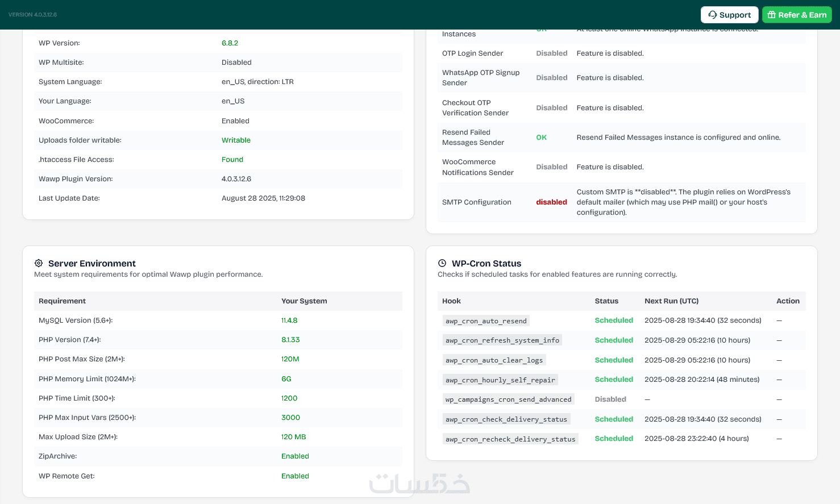840x504 pixels.
Task: Select the awp_cron_refresh_system_info hook label
Action: coord(502,340)
